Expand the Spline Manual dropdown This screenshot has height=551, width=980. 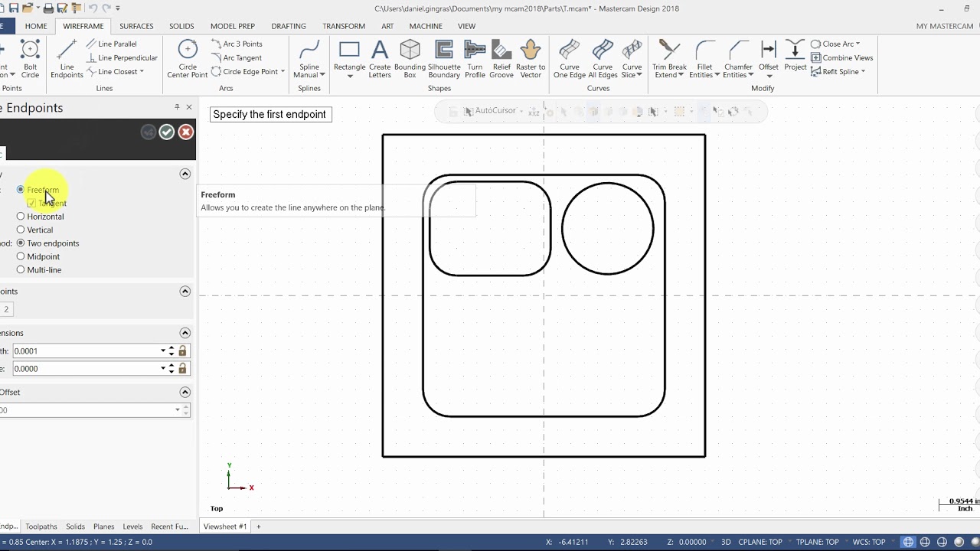322,75
